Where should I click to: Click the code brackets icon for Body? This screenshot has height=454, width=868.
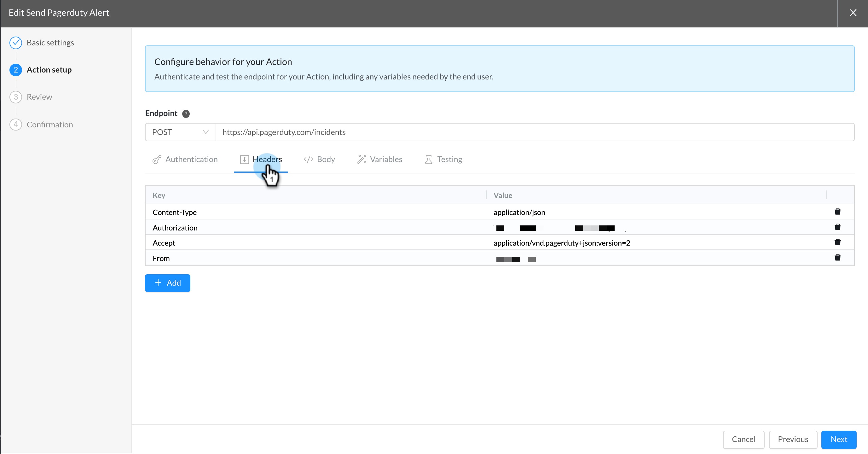coord(308,160)
